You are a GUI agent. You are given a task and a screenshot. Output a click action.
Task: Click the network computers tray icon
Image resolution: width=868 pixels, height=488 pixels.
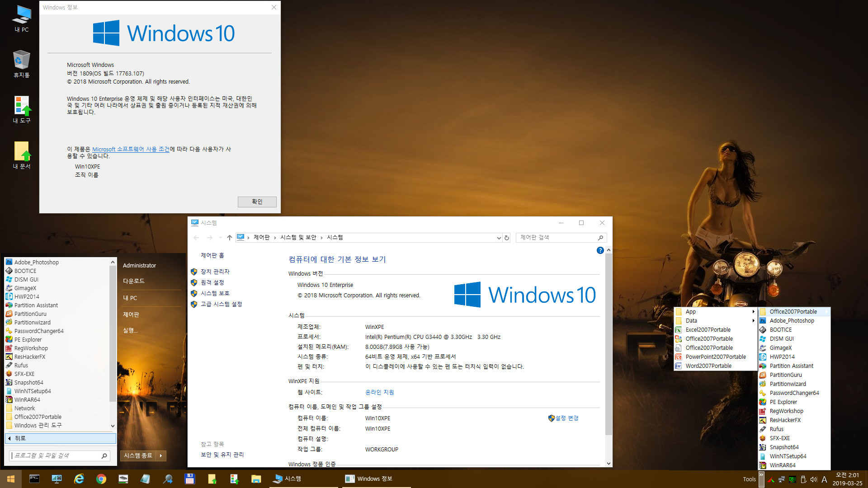pos(781,479)
